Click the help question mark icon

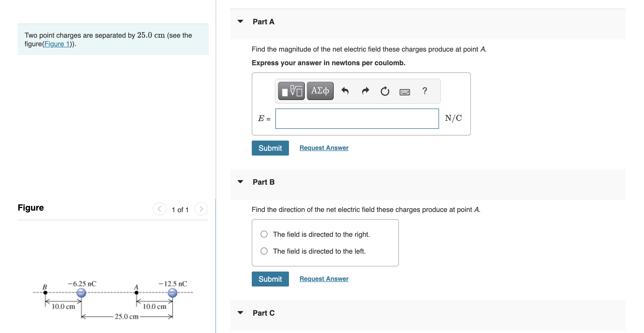[425, 91]
